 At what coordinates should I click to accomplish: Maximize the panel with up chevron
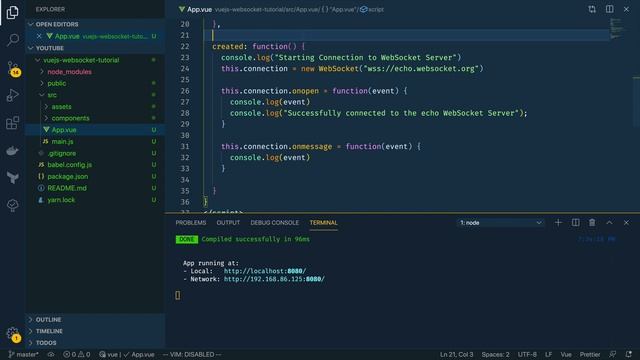[x=609, y=222]
